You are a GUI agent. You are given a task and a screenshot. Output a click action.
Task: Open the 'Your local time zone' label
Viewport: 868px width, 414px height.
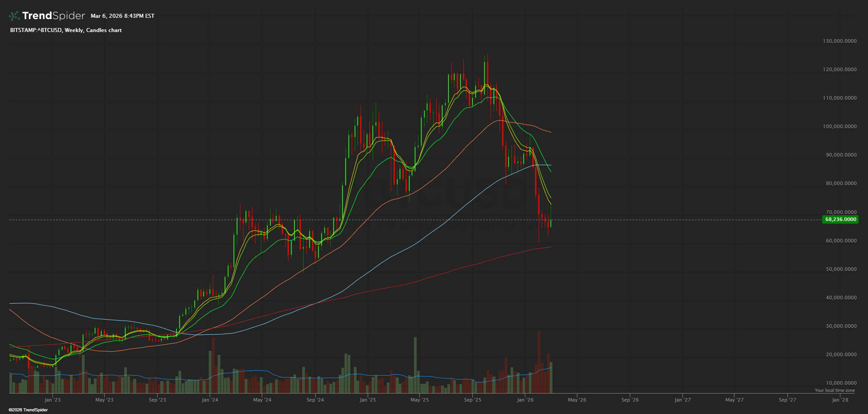tap(834, 390)
